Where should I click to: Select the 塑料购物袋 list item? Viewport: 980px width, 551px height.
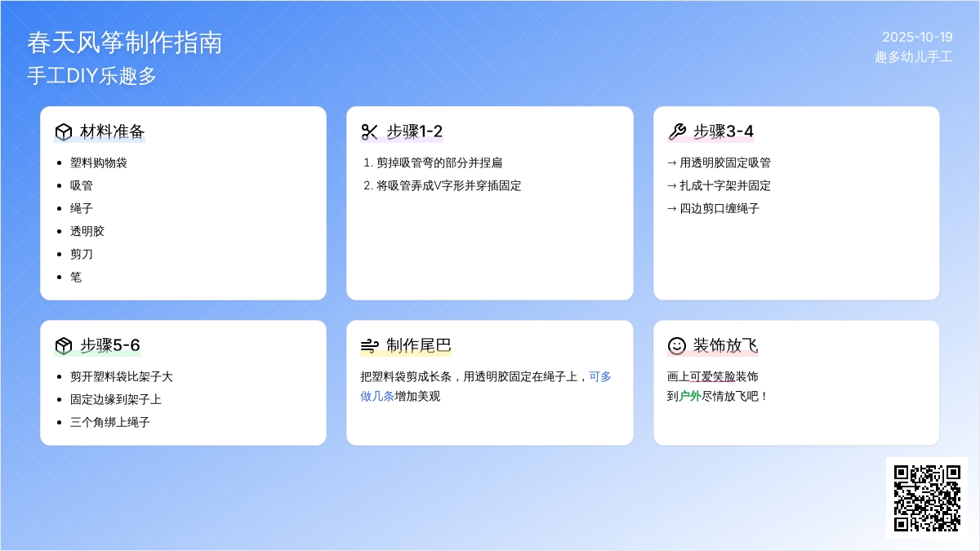click(99, 162)
